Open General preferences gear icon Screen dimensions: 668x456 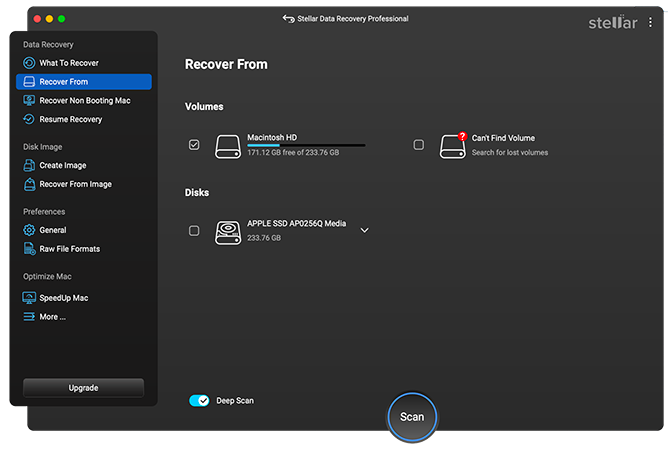[30, 230]
